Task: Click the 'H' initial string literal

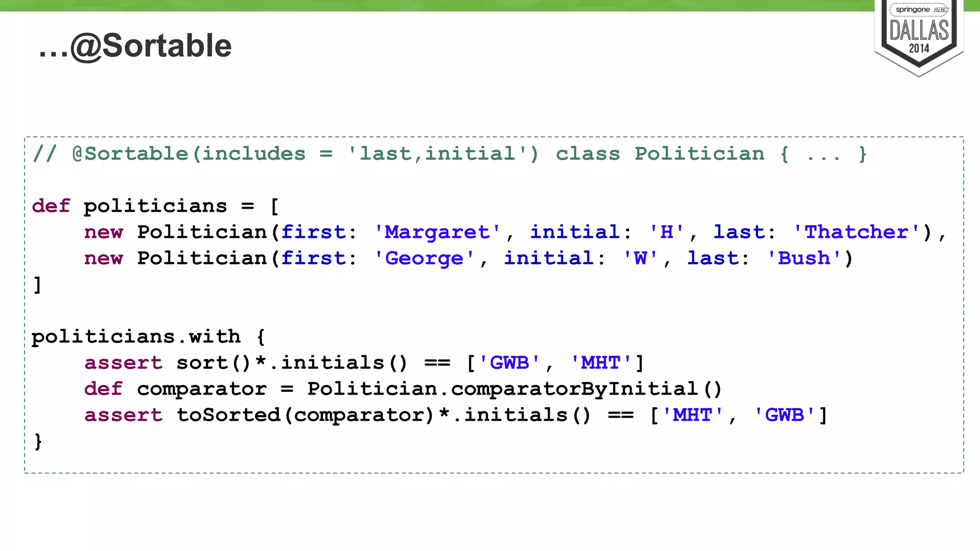Action: tap(666, 232)
